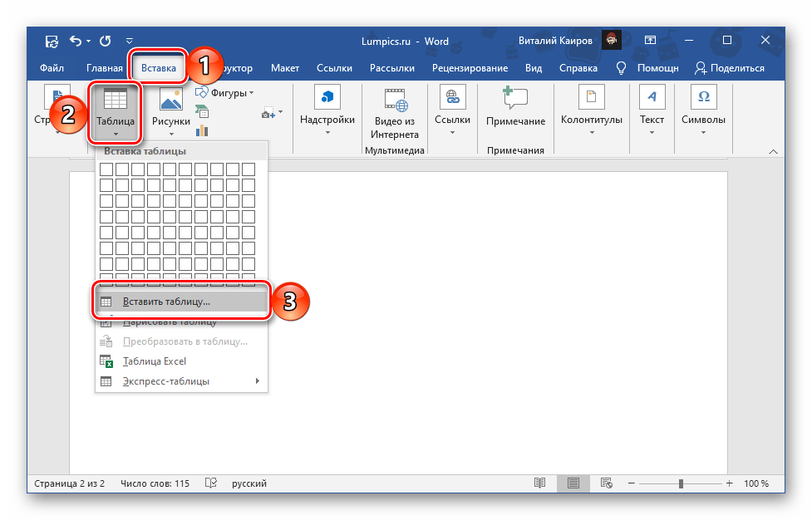Screen dimensions: 812x520
Task: Switch to Print Layout view
Action: click(573, 483)
